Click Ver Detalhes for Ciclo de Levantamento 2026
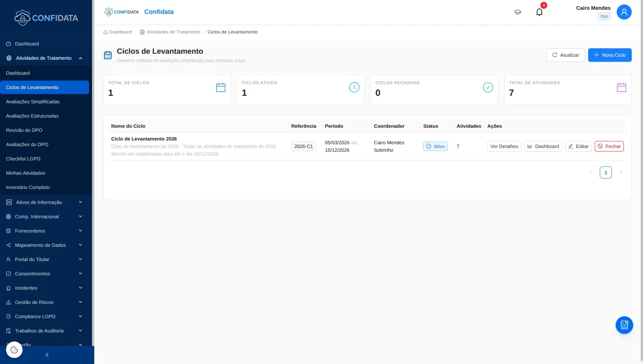This screenshot has height=364, width=643. point(504,146)
